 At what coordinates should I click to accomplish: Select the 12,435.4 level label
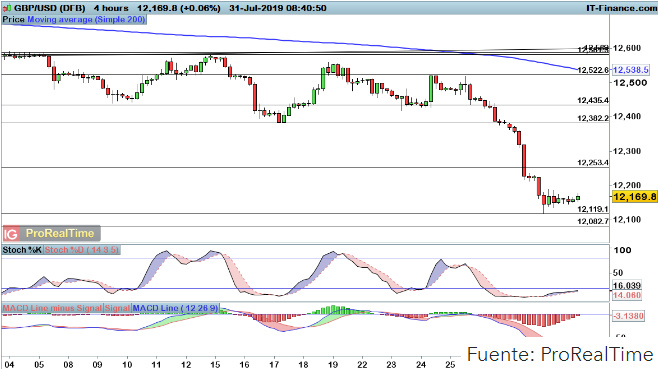pyautogui.click(x=593, y=100)
